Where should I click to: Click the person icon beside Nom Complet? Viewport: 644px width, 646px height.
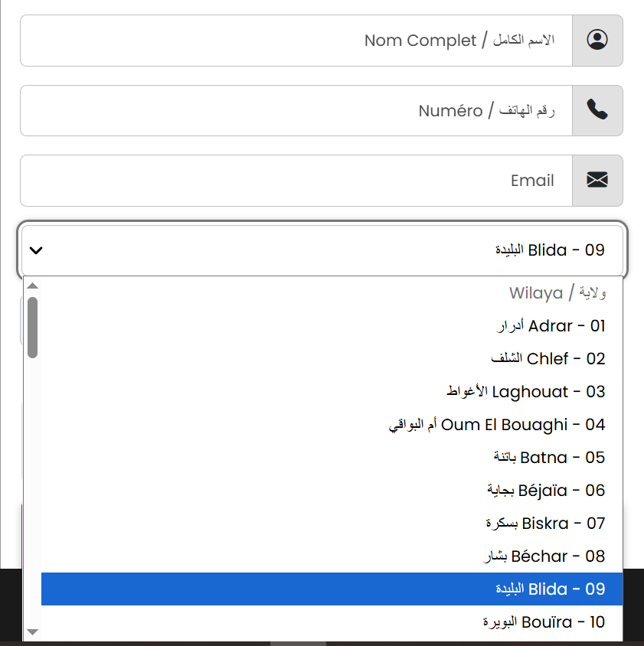pos(597,41)
